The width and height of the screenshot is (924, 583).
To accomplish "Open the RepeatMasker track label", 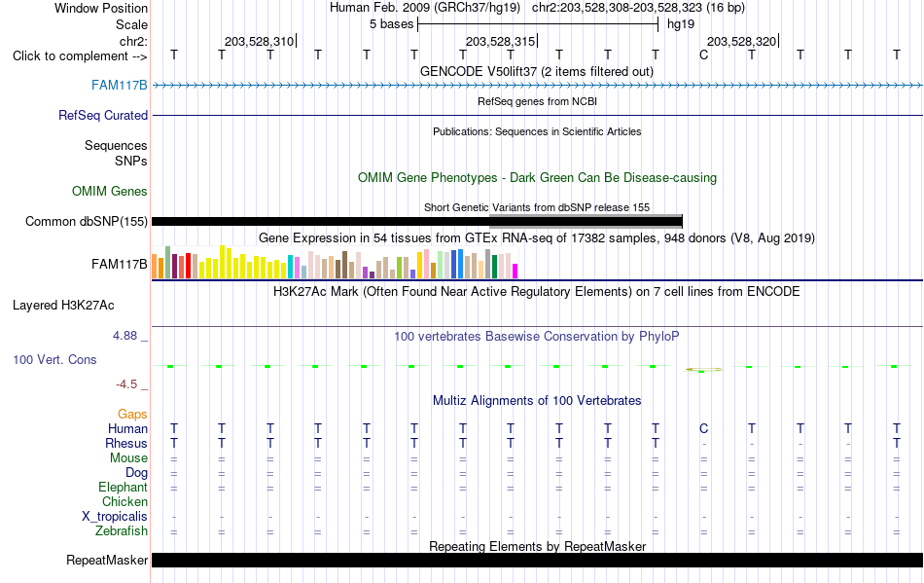I will tap(107, 560).
